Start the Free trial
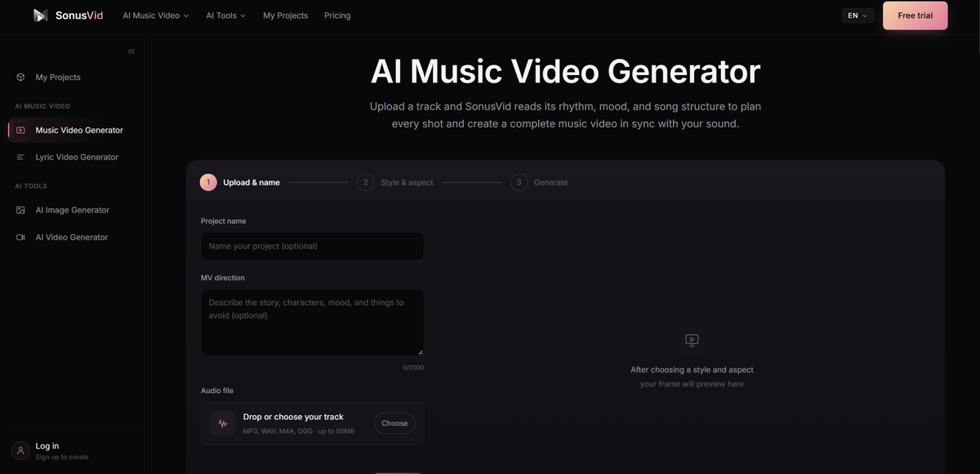The width and height of the screenshot is (980, 474). (x=915, y=16)
